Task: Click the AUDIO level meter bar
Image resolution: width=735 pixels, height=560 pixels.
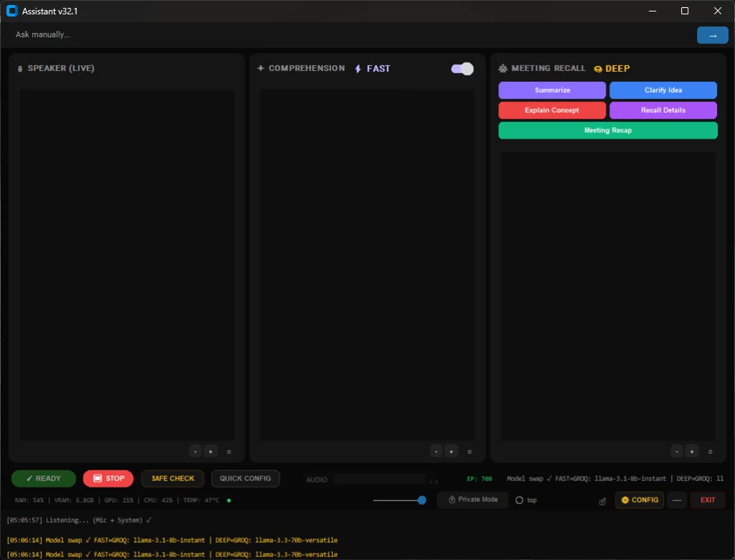Action: tap(380, 480)
